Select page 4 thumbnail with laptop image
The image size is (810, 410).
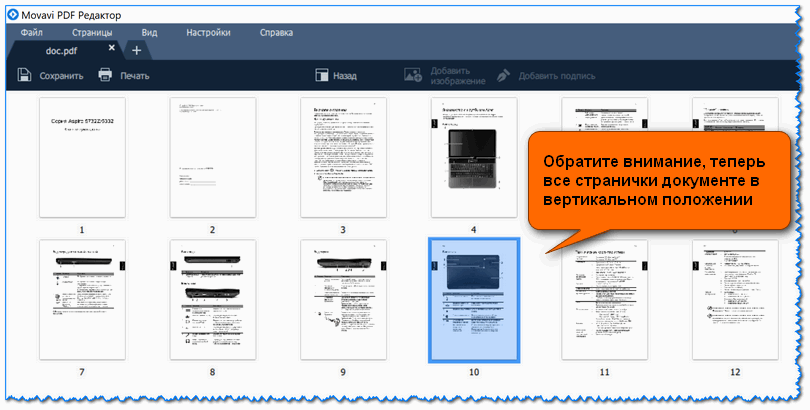tap(474, 157)
